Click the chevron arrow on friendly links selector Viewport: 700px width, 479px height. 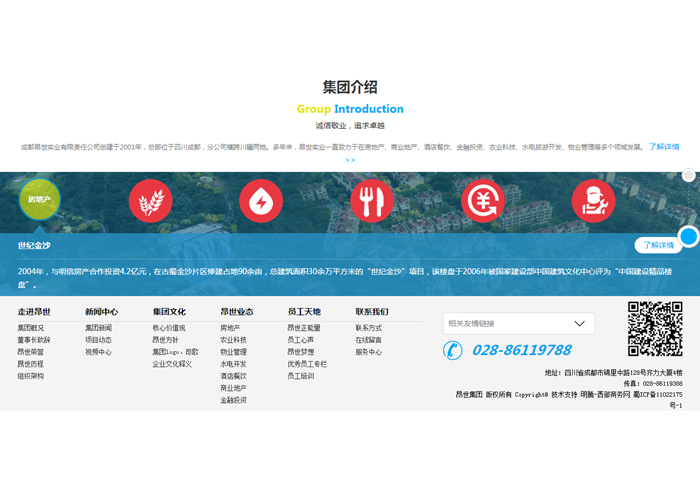click(579, 324)
